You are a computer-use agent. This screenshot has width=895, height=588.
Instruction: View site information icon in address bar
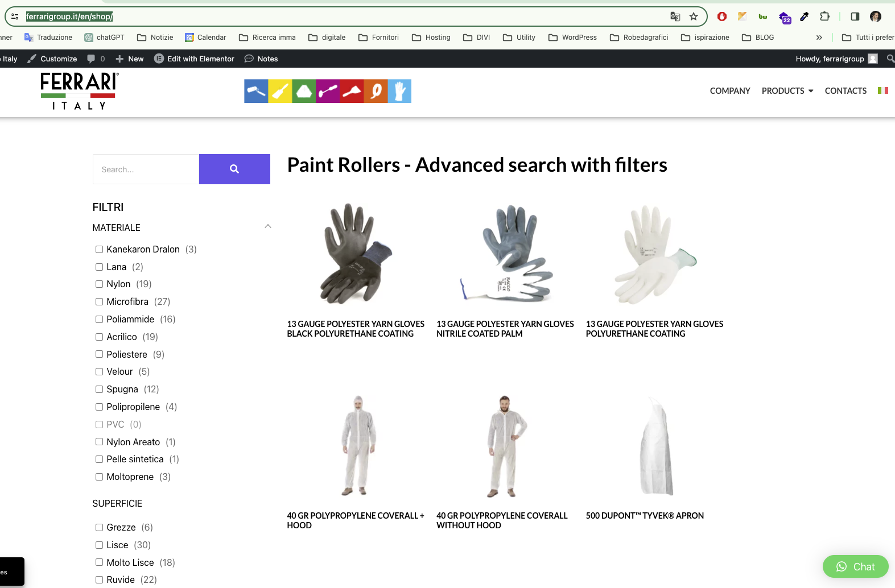tap(15, 16)
